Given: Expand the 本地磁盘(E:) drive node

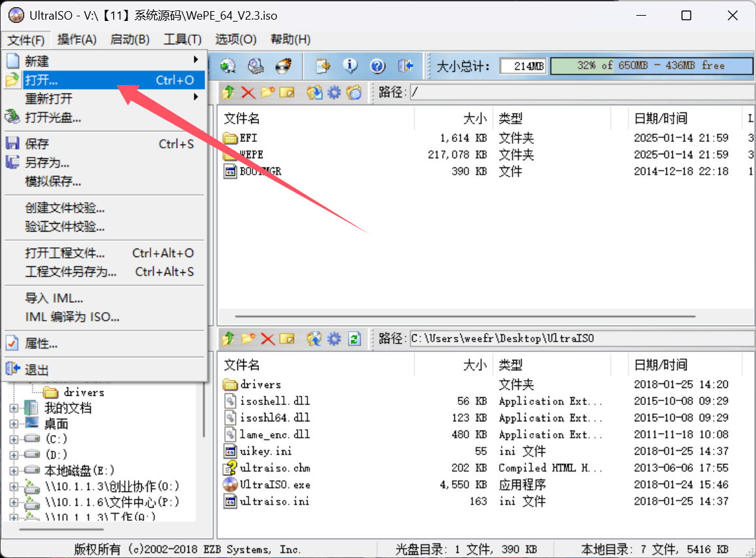Looking at the screenshot, I should 14,471.
